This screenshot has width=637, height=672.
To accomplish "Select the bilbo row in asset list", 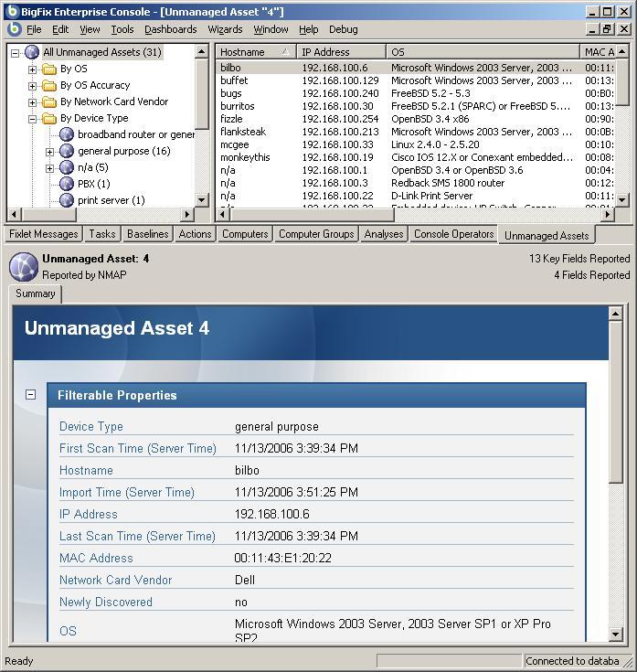I will [416, 68].
